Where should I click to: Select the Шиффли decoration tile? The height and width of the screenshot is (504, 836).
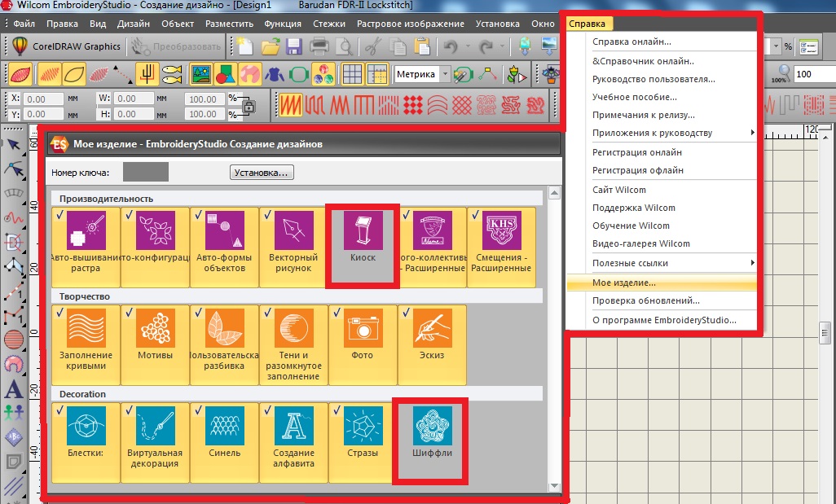432,440
